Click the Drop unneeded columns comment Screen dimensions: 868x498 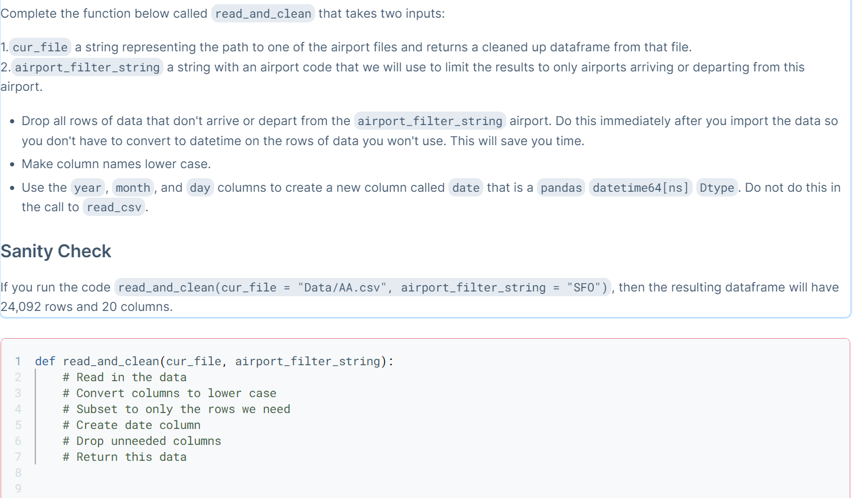[142, 440]
